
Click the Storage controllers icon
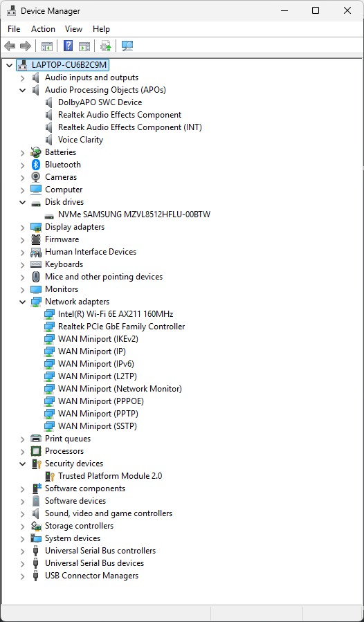(36, 526)
